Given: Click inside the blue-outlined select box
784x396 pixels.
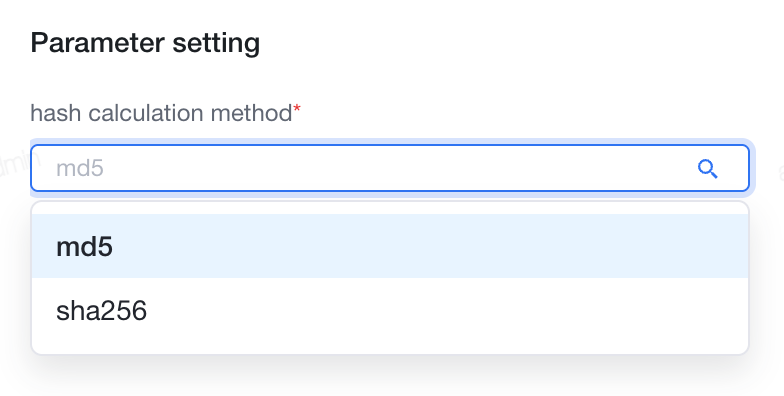Looking at the screenshot, I should [390, 168].
